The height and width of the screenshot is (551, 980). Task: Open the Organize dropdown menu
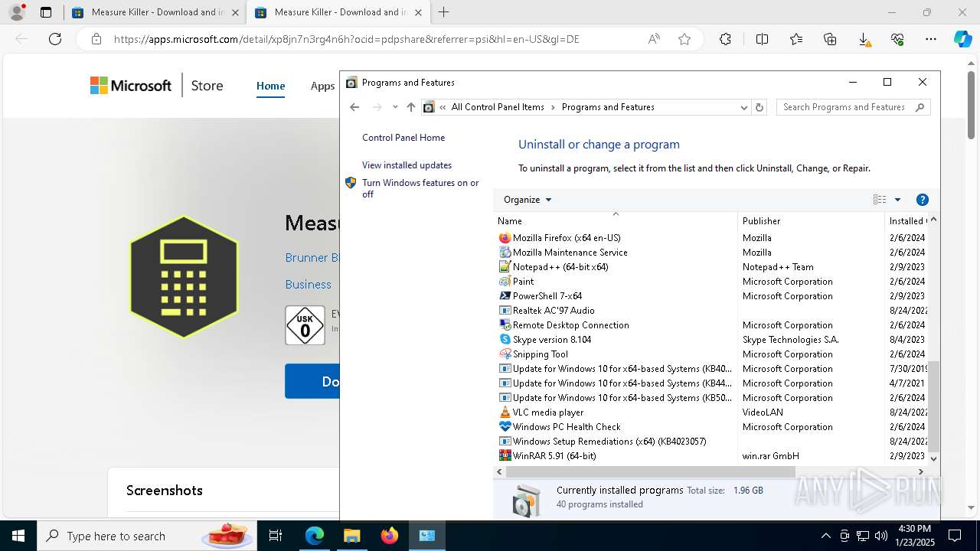tap(527, 200)
